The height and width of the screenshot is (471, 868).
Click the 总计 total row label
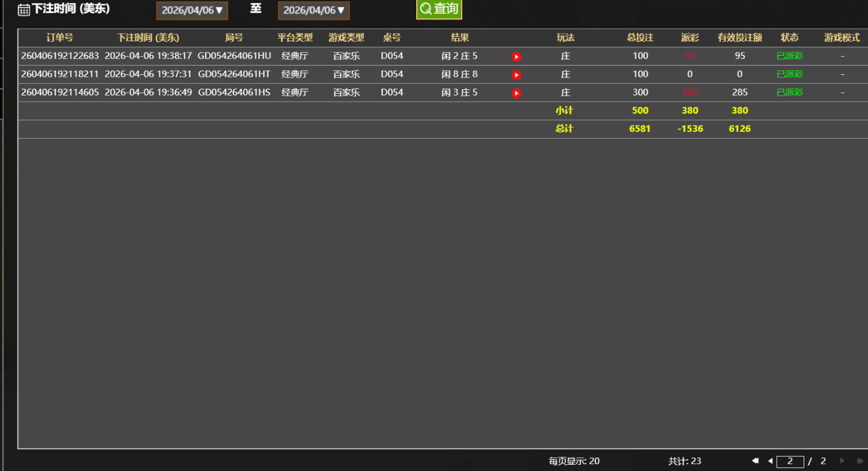point(566,129)
